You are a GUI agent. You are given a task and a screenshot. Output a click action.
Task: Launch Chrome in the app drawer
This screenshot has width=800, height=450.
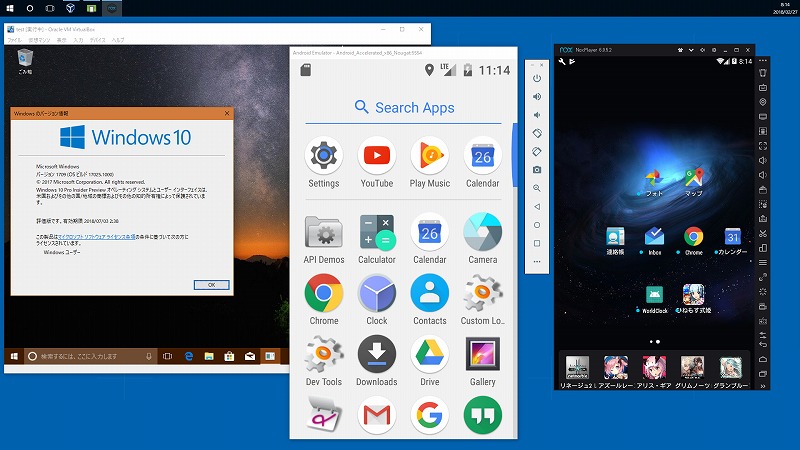(323, 293)
